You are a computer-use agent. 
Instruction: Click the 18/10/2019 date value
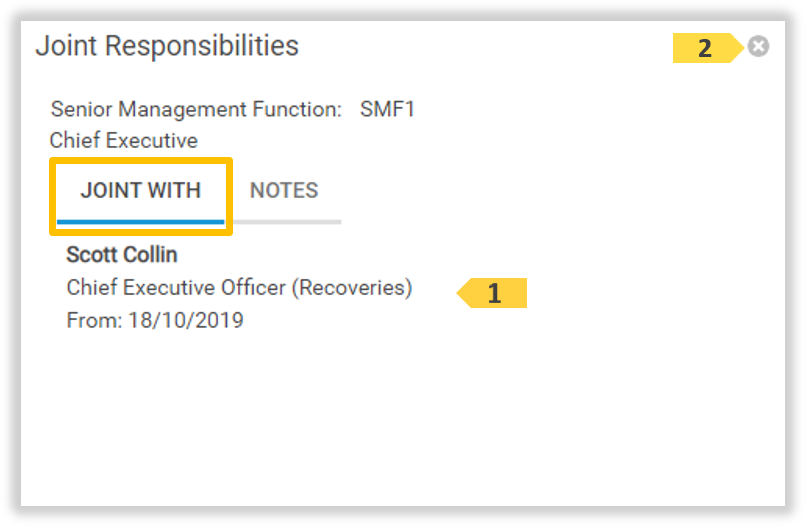tap(186, 321)
